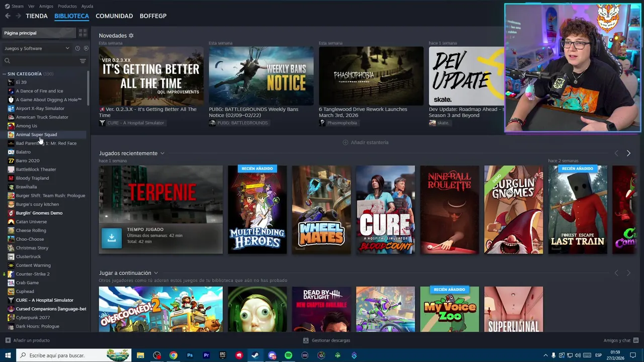Click the library search field
The height and width of the screenshot is (362, 644).
[x=40, y=61]
